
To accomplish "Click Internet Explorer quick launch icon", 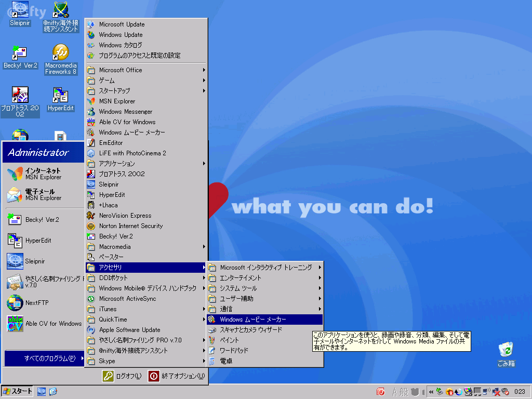I will 53,391.
